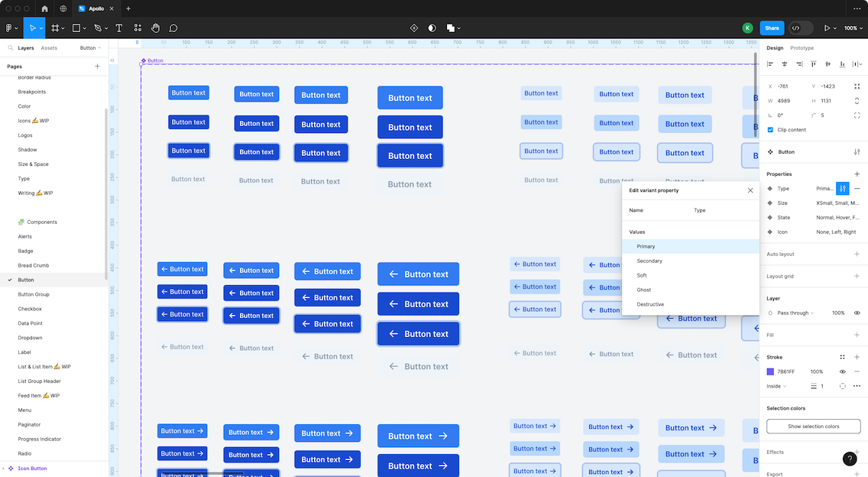Add a new Fill with plus icon
Image resolution: width=868 pixels, height=477 pixels.
857,335
